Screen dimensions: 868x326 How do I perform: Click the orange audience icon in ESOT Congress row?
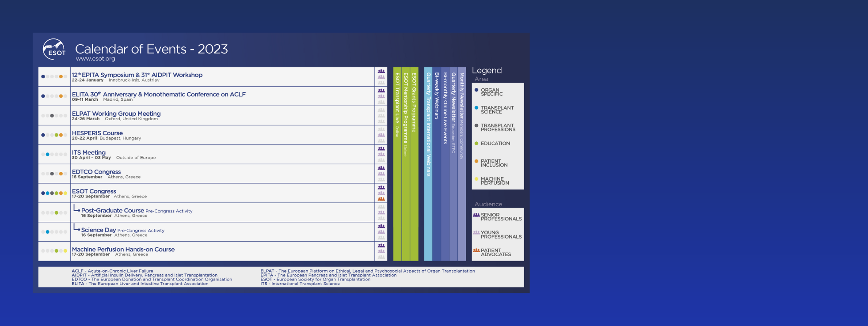(381, 199)
